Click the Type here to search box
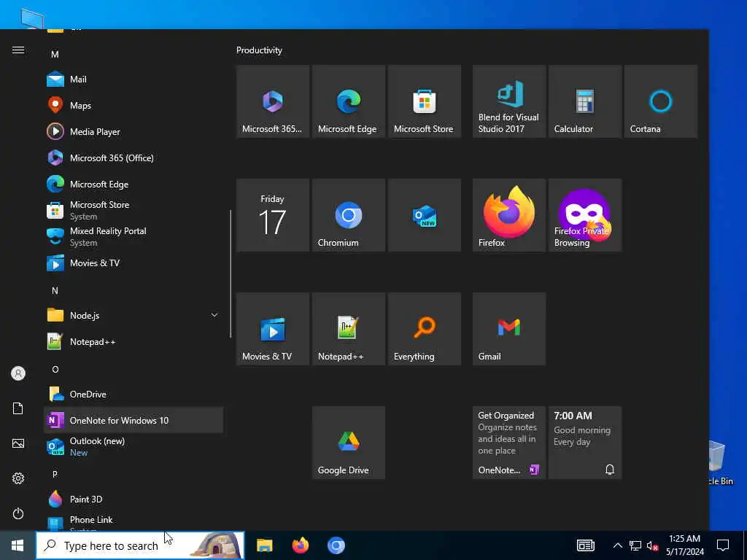Viewport: 747px width, 560px height. [x=140, y=545]
